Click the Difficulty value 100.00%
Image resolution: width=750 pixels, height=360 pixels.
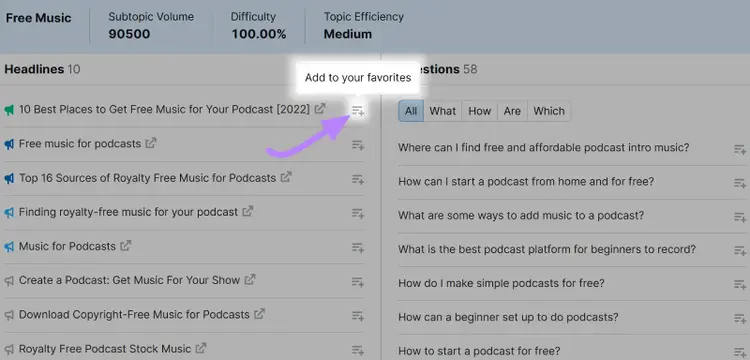(259, 34)
